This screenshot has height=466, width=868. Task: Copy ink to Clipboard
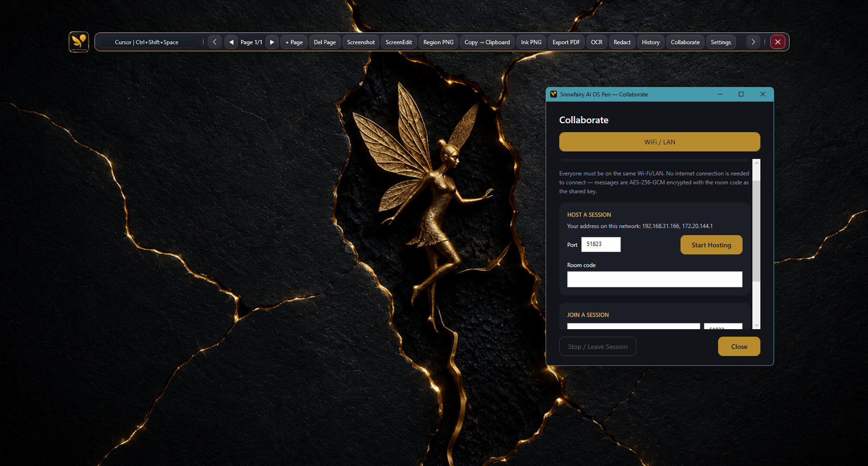pyautogui.click(x=487, y=42)
